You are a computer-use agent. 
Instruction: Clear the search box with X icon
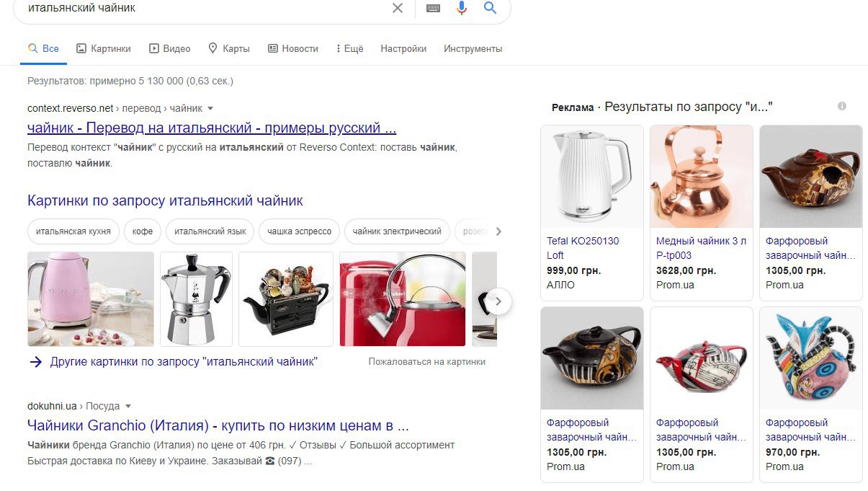[398, 8]
